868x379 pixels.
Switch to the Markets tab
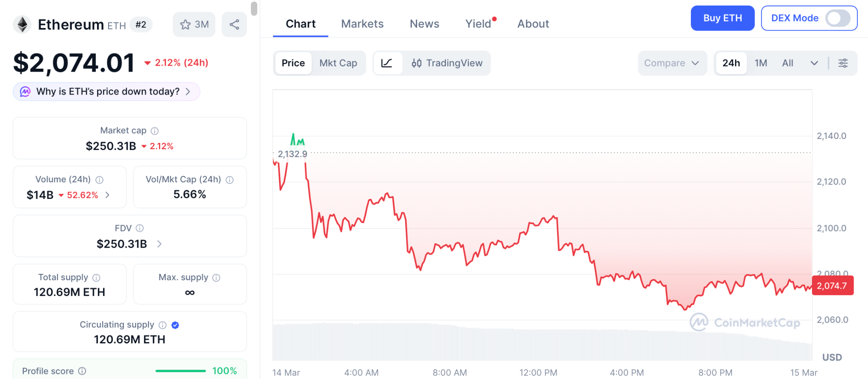coord(362,24)
